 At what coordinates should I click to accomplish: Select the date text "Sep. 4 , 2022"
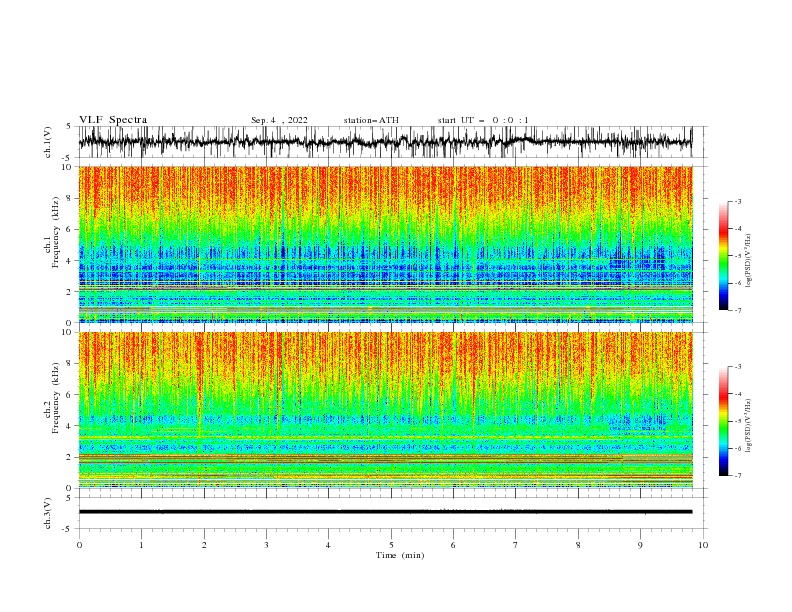(x=279, y=120)
